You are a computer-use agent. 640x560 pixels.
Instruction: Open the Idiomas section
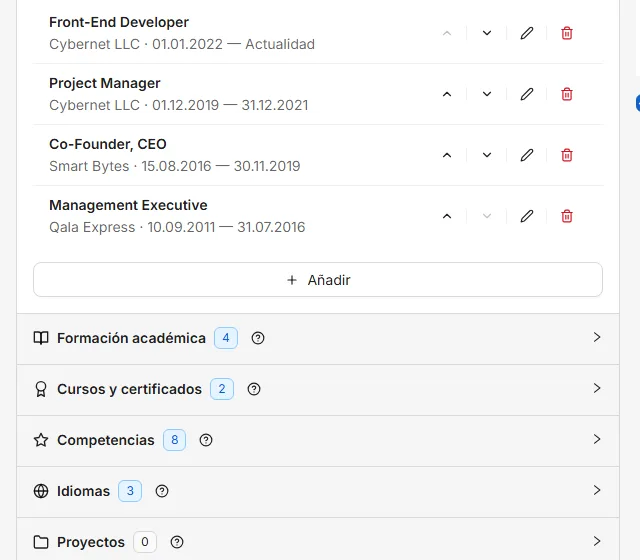[318, 491]
